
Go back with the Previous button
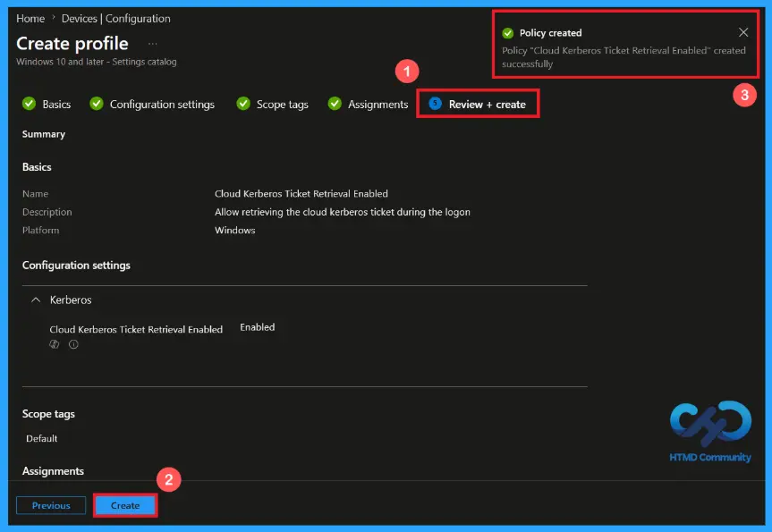tap(51, 505)
